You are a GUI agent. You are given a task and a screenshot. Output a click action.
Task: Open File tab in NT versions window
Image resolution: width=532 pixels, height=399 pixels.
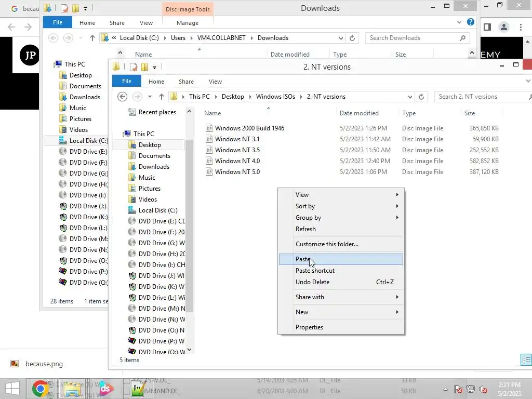127,81
